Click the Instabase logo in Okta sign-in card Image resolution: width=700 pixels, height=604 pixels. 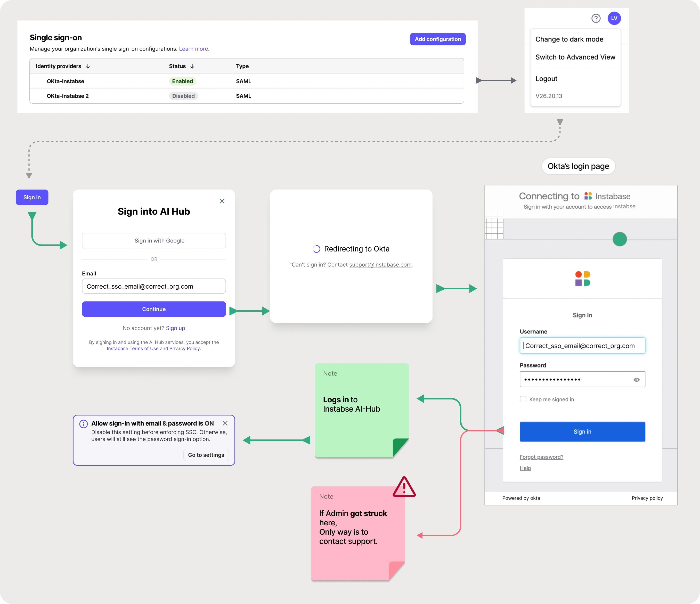(x=583, y=279)
